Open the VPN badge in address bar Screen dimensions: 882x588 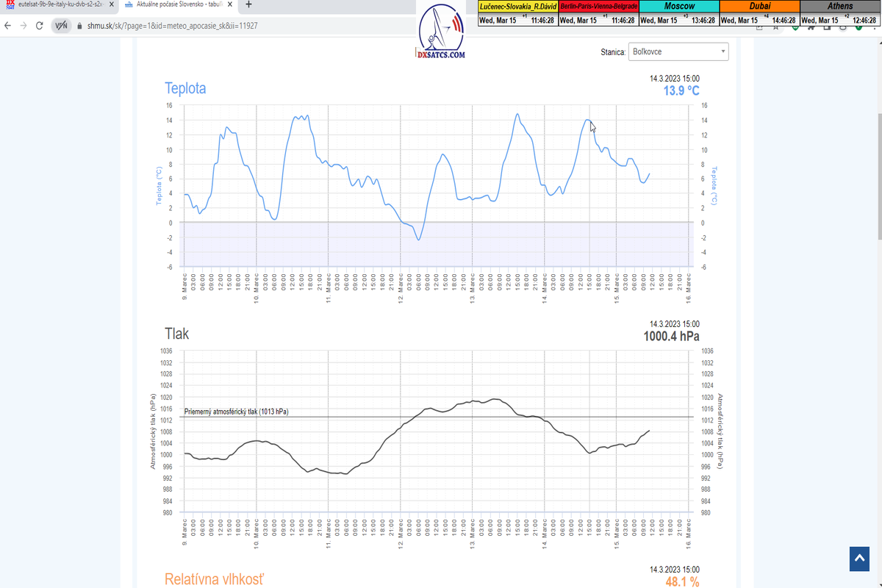(62, 25)
